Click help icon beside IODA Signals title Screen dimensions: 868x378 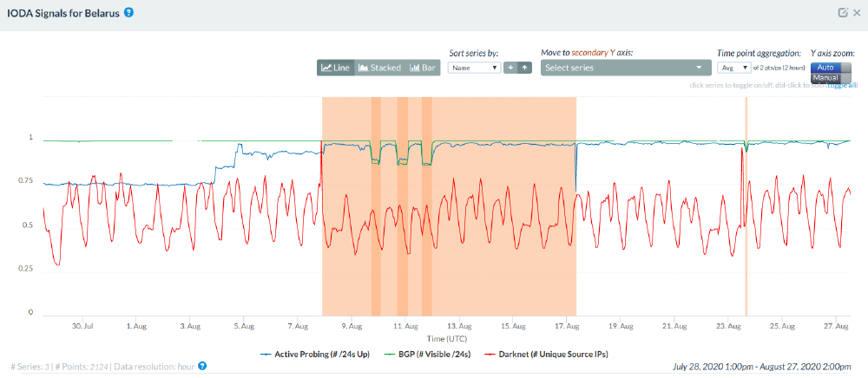(x=129, y=13)
